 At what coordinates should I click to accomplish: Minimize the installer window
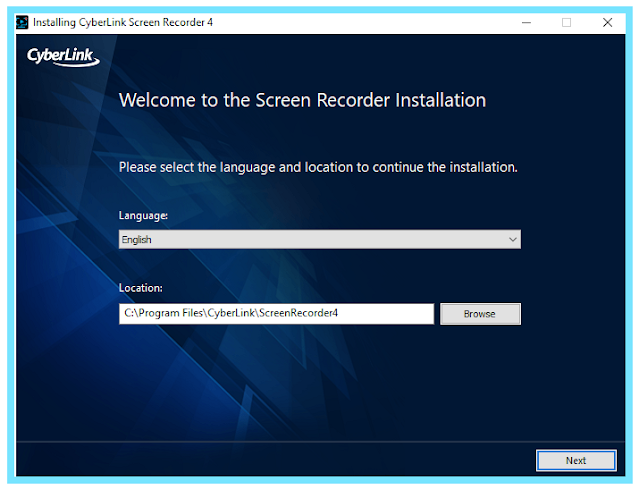pyautogui.click(x=526, y=22)
